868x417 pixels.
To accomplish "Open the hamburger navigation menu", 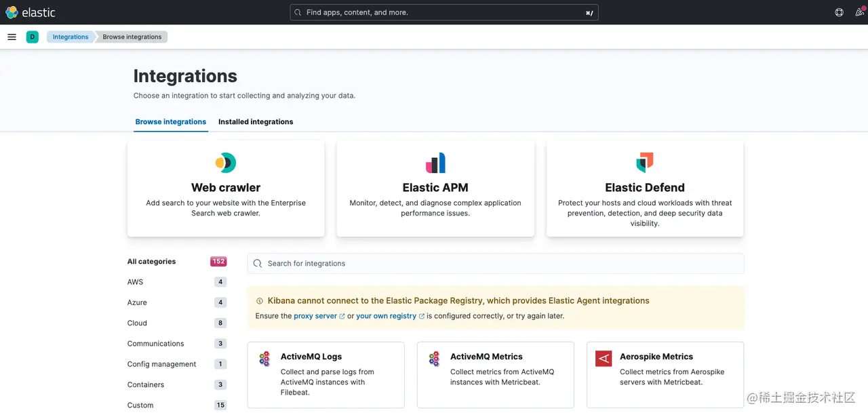I will pos(12,37).
